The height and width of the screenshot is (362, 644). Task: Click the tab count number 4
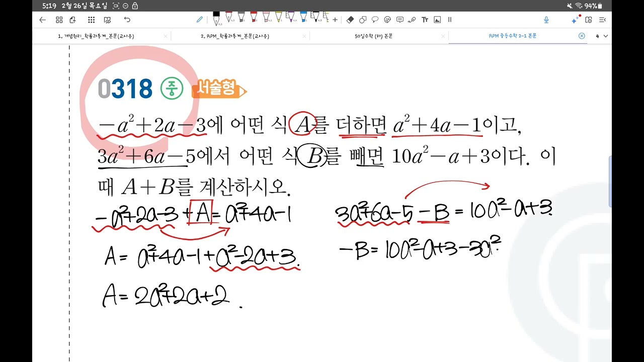597,36
